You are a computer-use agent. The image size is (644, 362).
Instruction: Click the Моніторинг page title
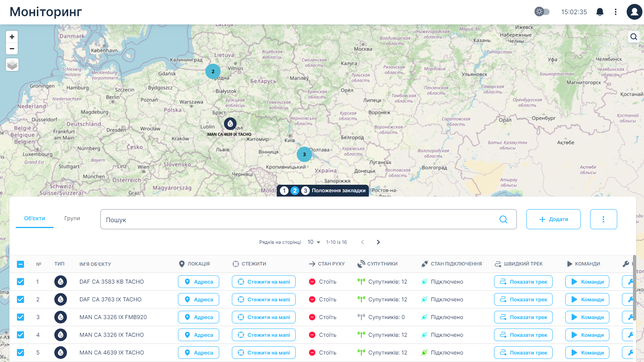tap(46, 12)
